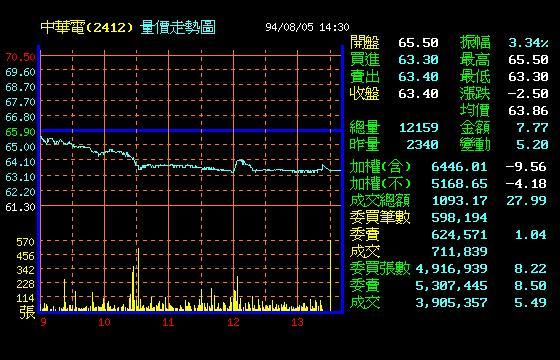Click the 成交總額 value 1093.17
Image resolution: width=560 pixels, height=360 pixels.
coord(459,201)
